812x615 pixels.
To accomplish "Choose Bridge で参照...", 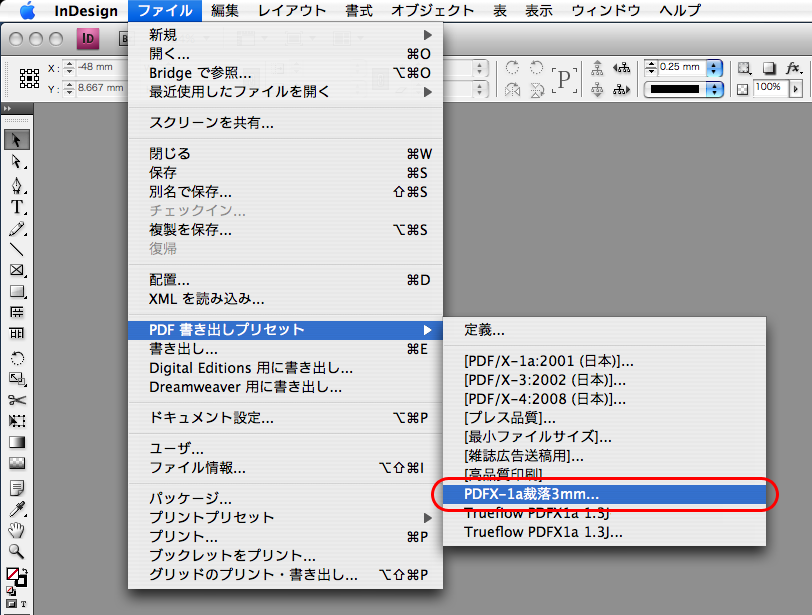I will click(285, 72).
